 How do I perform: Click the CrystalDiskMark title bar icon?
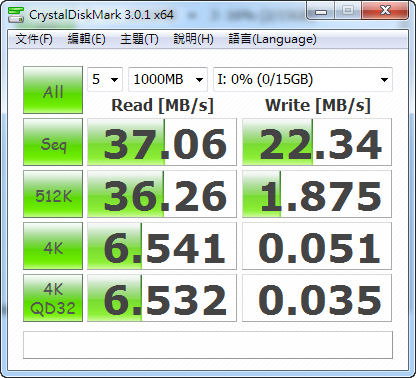[x=16, y=14]
